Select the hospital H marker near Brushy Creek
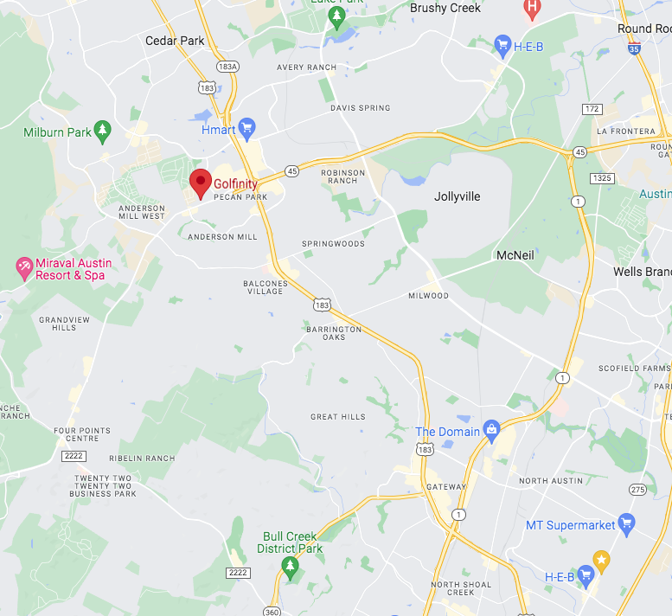672x616 pixels. click(532, 9)
